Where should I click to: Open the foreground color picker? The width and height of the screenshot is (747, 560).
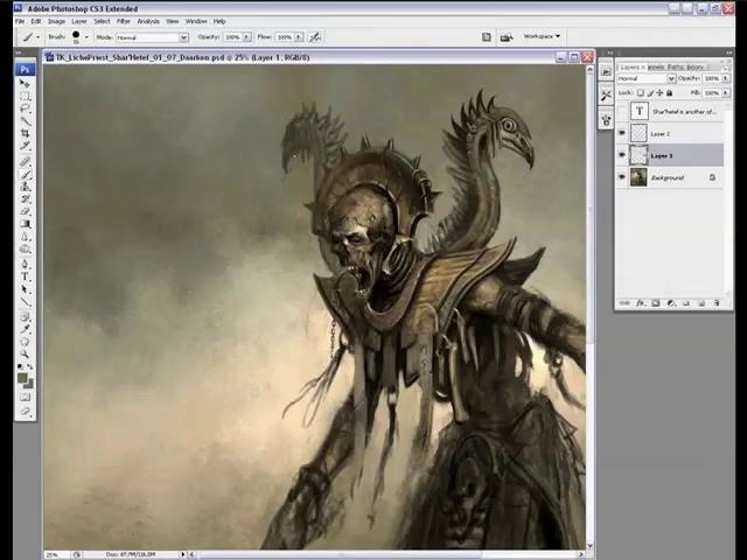point(22,378)
